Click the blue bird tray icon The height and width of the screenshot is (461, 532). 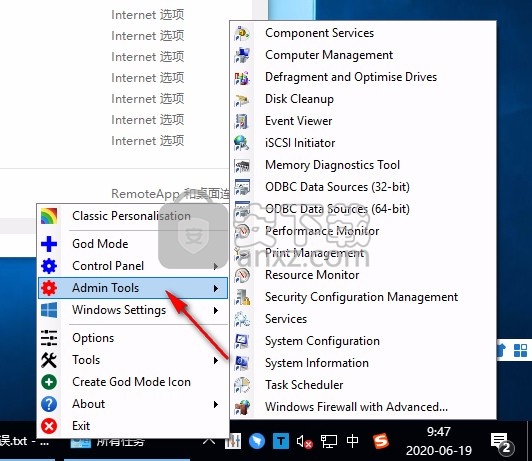pyautogui.click(x=257, y=441)
